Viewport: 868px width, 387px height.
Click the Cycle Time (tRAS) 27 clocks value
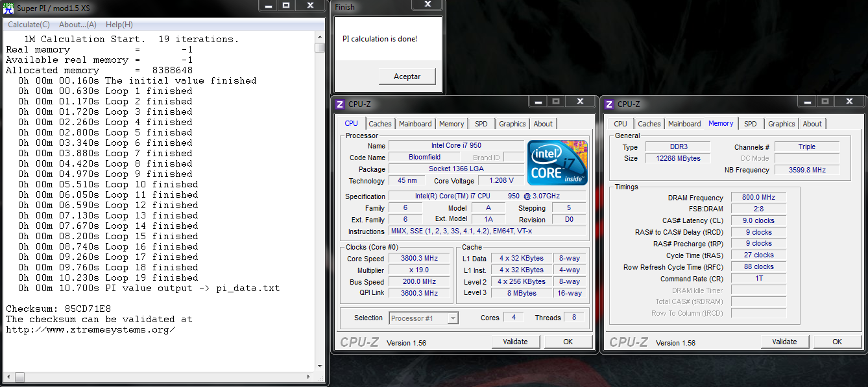pyautogui.click(x=758, y=255)
